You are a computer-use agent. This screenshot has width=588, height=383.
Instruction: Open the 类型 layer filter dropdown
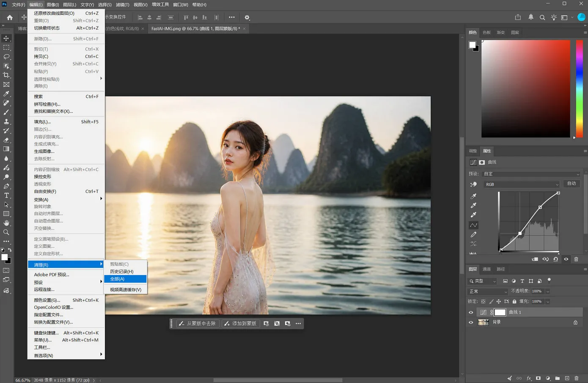tap(483, 281)
